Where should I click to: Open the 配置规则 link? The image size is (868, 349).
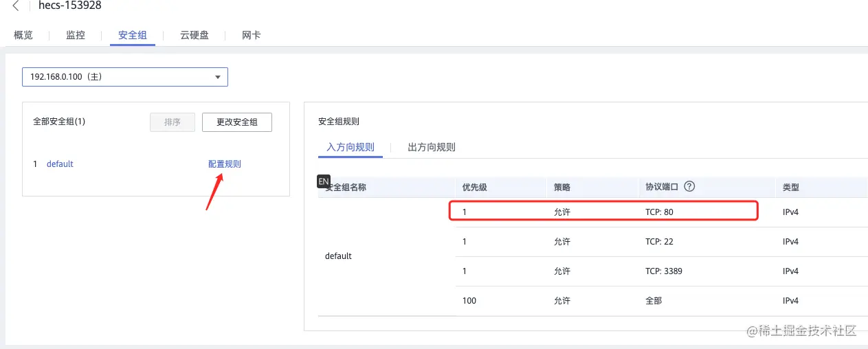225,164
